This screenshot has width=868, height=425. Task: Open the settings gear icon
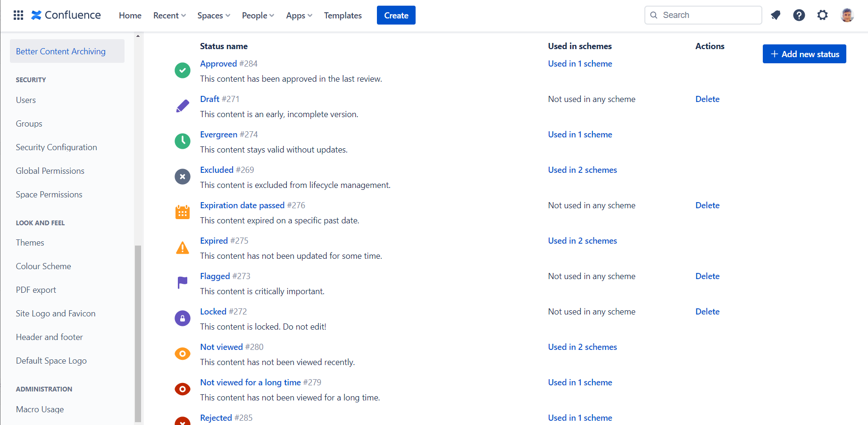tap(822, 15)
